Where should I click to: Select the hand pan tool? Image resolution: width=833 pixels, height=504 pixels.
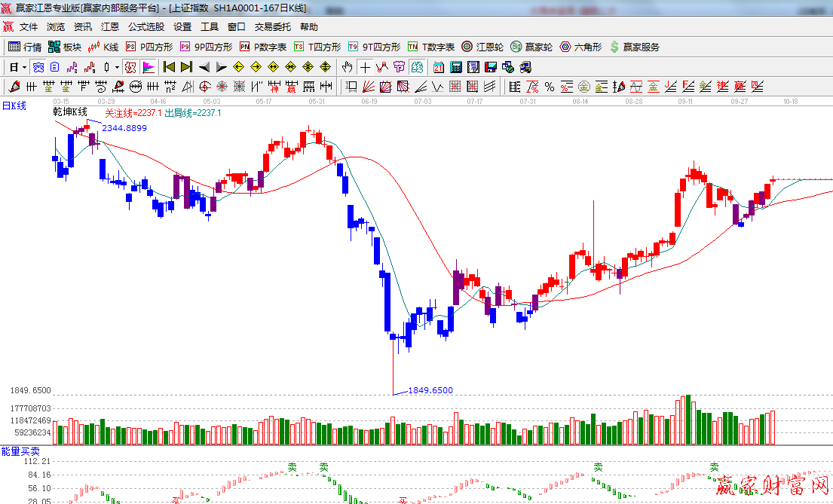coord(347,67)
